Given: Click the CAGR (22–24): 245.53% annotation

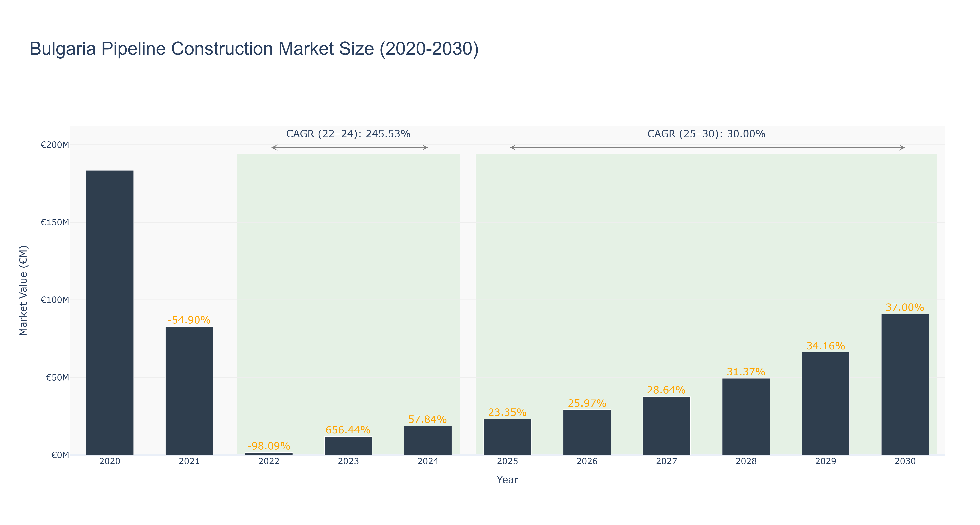Looking at the screenshot, I should click(x=348, y=134).
